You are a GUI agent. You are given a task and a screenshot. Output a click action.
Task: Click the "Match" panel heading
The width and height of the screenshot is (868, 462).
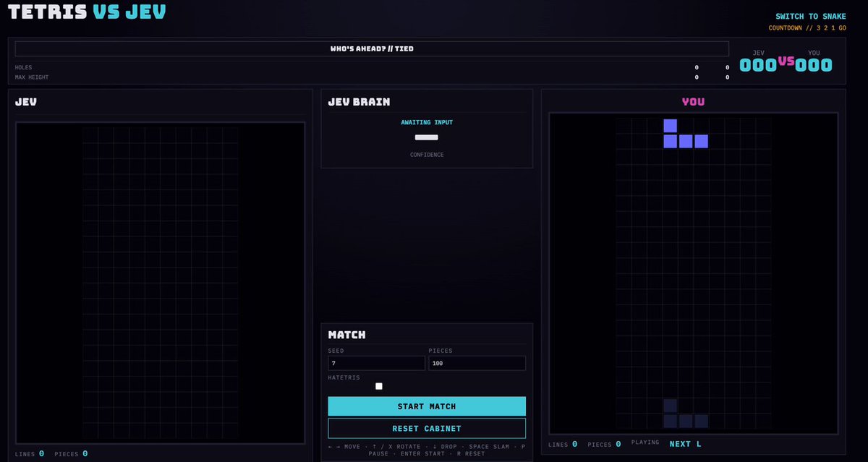pyautogui.click(x=346, y=335)
